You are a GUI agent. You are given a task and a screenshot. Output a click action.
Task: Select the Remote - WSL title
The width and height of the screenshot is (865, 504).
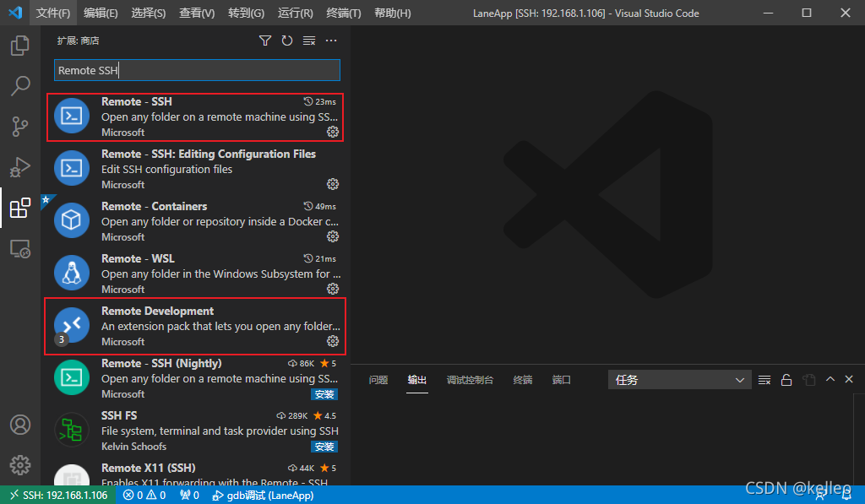tap(138, 258)
